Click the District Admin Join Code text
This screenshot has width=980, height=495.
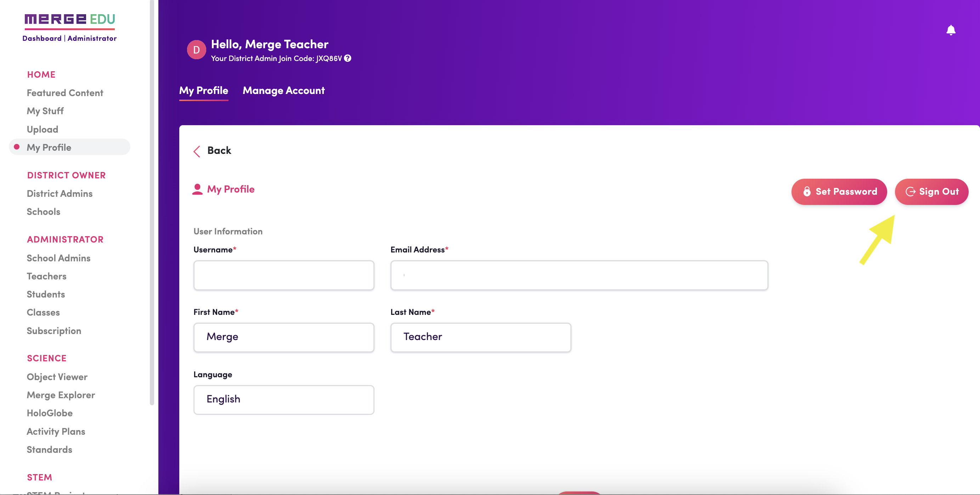(277, 59)
